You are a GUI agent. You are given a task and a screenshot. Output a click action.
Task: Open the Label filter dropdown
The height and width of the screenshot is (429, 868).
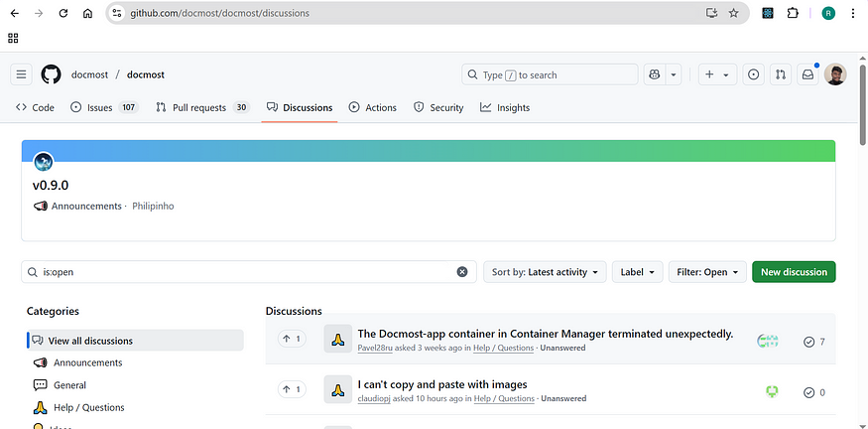pyautogui.click(x=637, y=272)
